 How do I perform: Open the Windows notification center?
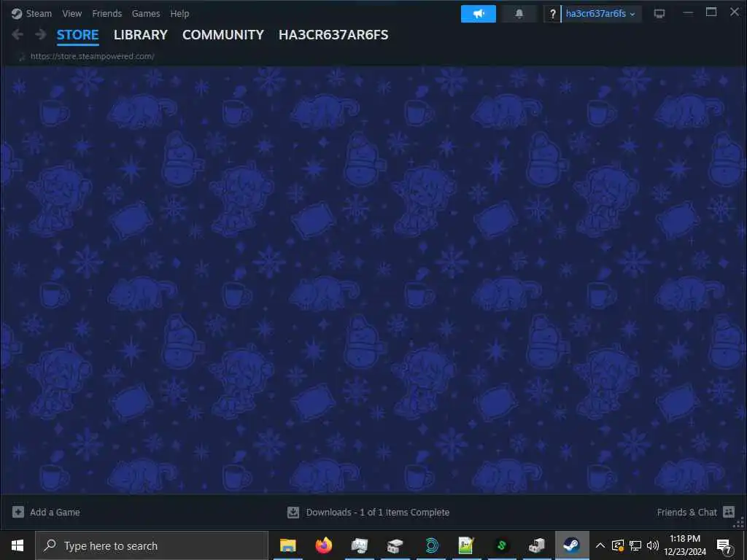click(x=724, y=546)
